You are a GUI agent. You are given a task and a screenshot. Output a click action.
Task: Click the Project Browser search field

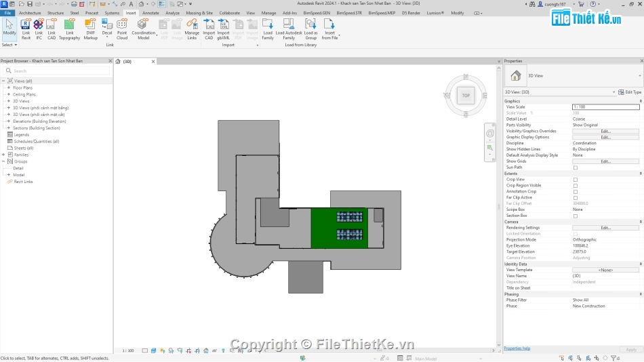tap(58, 71)
